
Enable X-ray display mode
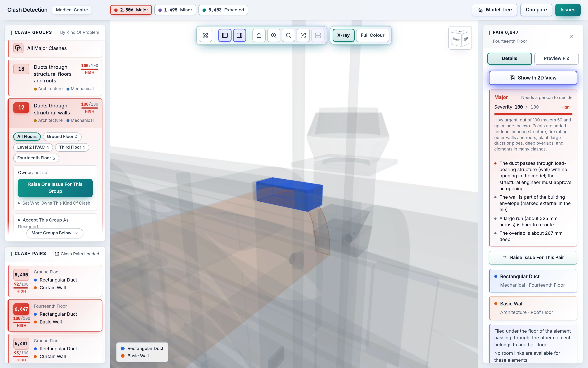pyautogui.click(x=343, y=35)
